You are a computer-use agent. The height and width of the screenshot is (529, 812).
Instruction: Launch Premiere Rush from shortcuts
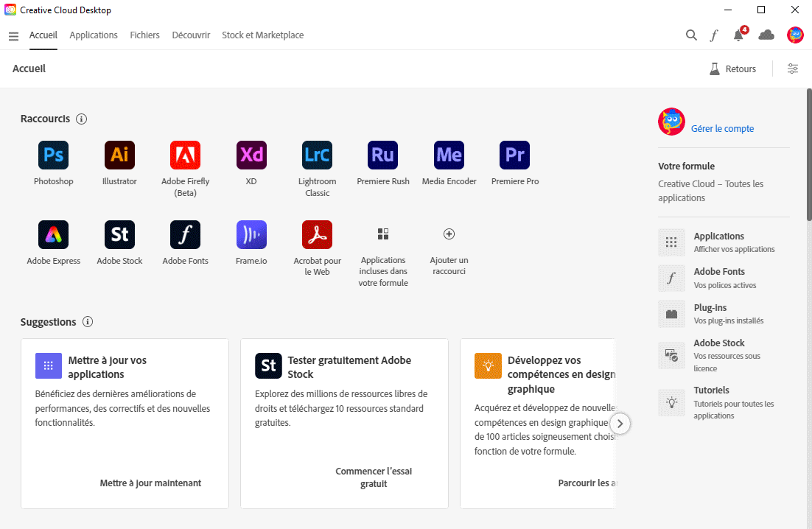pos(382,155)
